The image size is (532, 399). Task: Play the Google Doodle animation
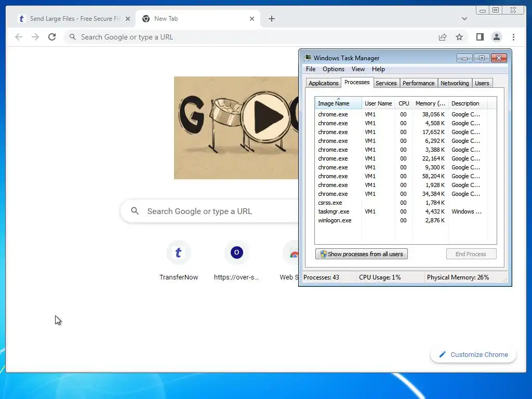pyautogui.click(x=265, y=117)
